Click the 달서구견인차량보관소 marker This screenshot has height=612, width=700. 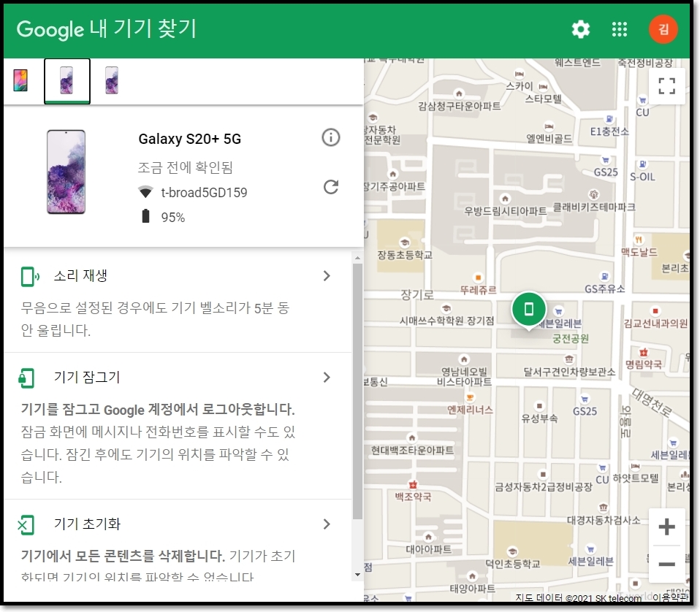click(569, 359)
